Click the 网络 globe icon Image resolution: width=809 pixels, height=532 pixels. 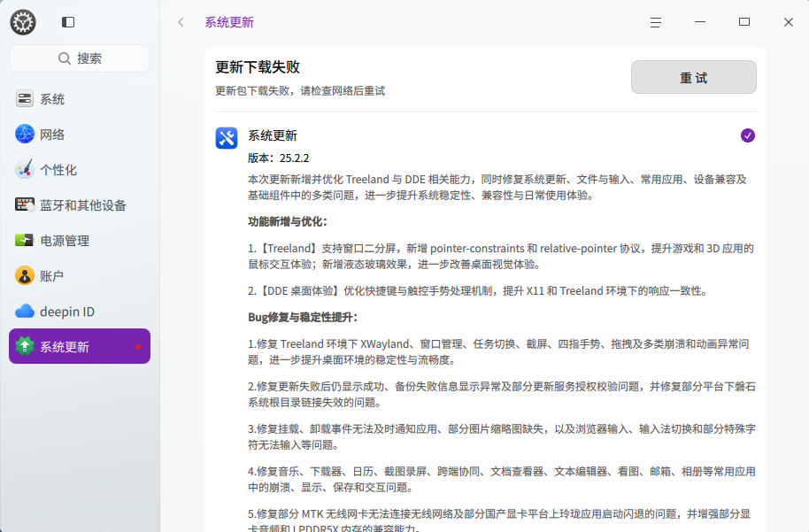24,135
